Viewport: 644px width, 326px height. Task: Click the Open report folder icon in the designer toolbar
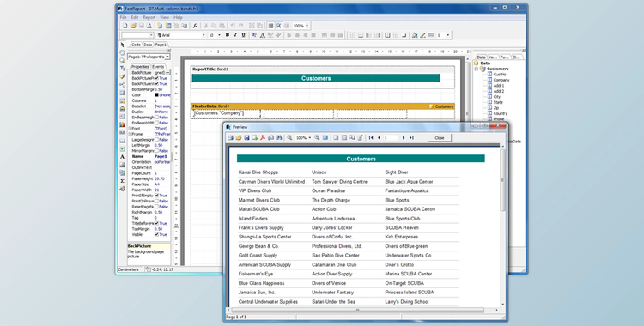tap(133, 26)
